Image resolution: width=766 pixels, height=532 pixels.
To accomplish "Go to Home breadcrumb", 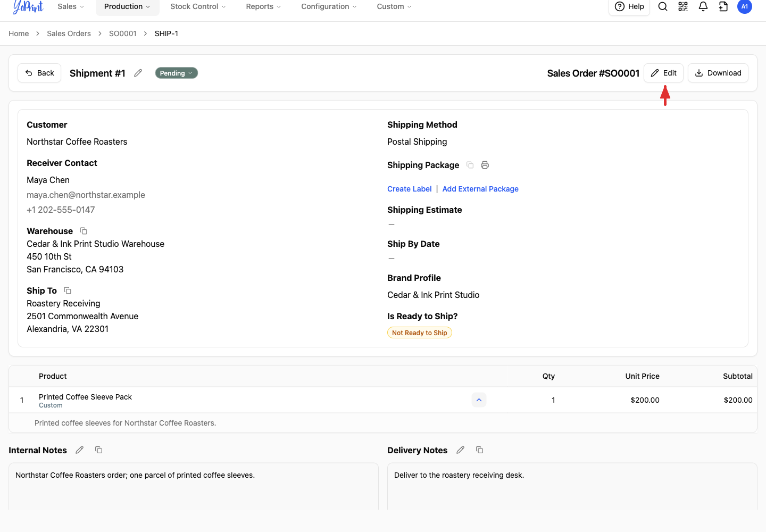I will point(19,34).
